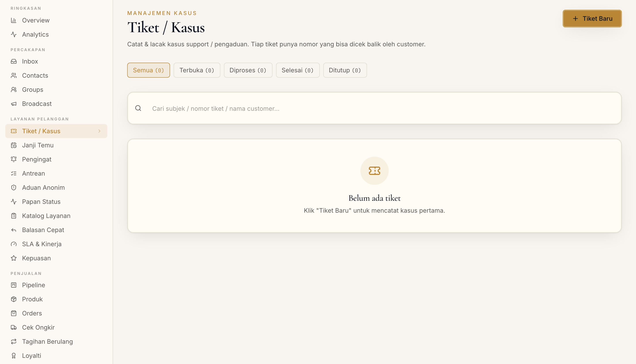Select the Terbuka (0) filter tab
This screenshot has height=364, width=636.
click(x=197, y=70)
